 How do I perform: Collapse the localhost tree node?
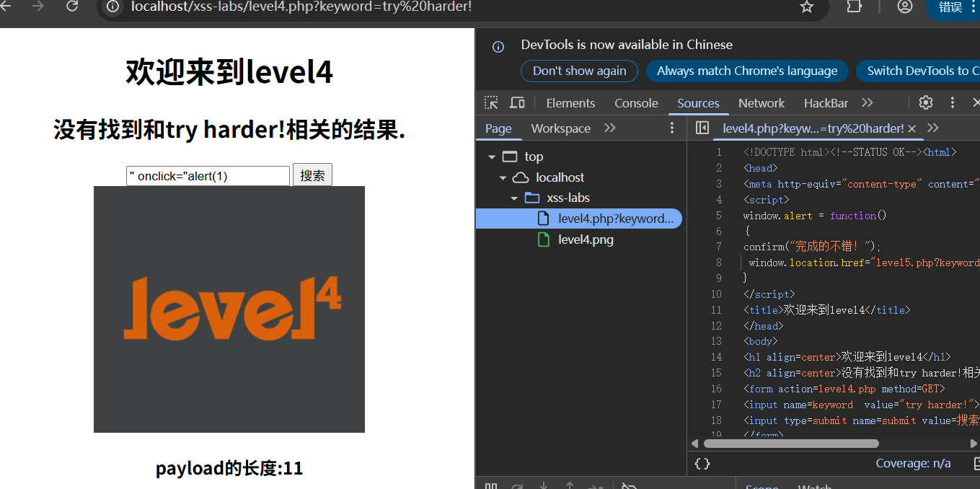(503, 177)
